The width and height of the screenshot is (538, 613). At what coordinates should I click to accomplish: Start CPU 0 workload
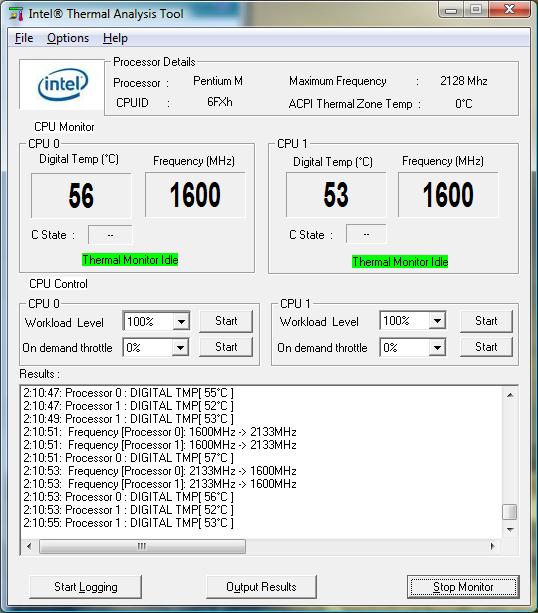226,321
